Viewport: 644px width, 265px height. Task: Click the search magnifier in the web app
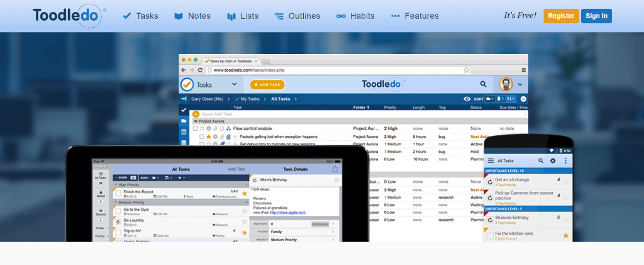tap(484, 84)
